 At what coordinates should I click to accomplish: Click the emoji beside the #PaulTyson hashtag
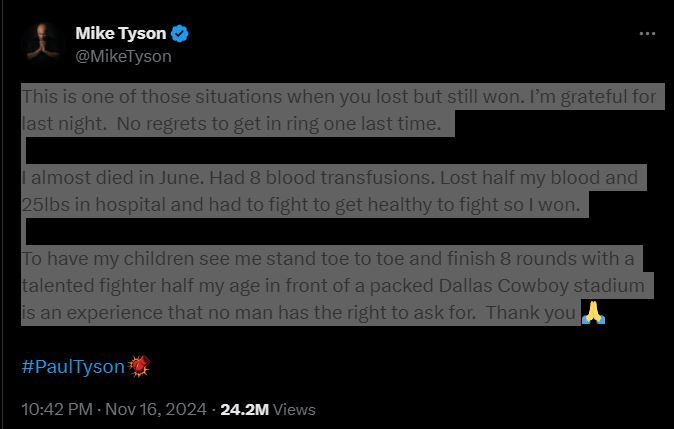click(138, 366)
